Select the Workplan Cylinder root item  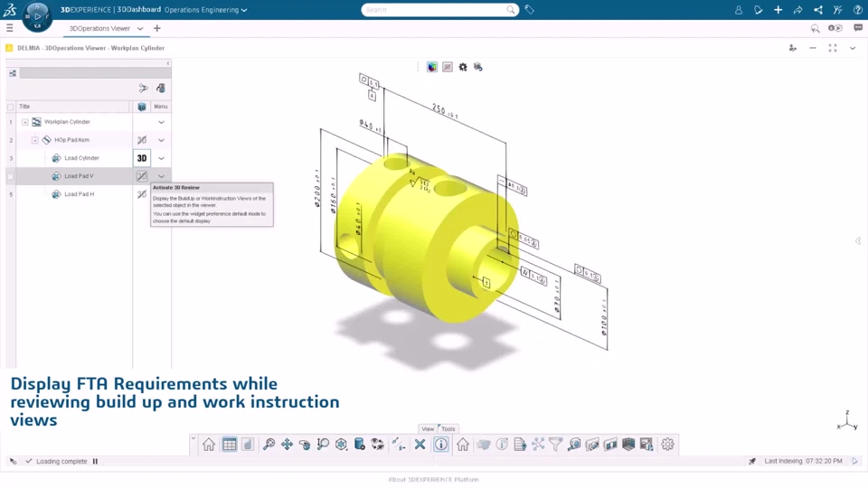(x=67, y=122)
